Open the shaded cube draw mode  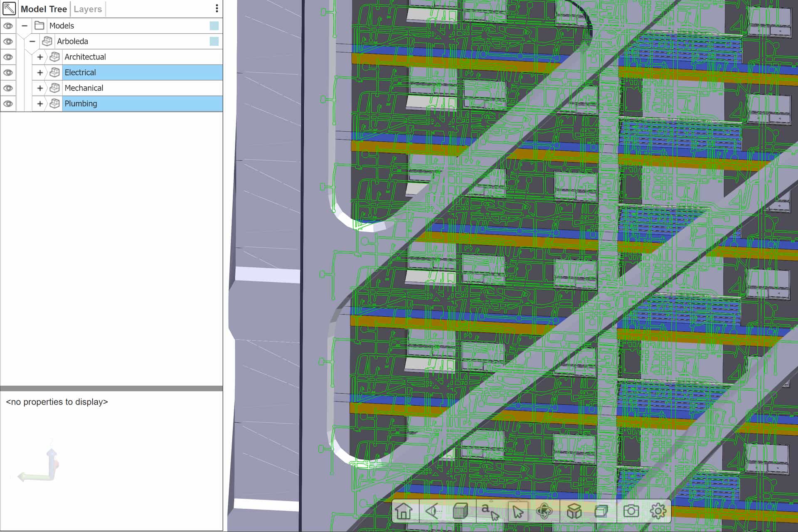(461, 511)
